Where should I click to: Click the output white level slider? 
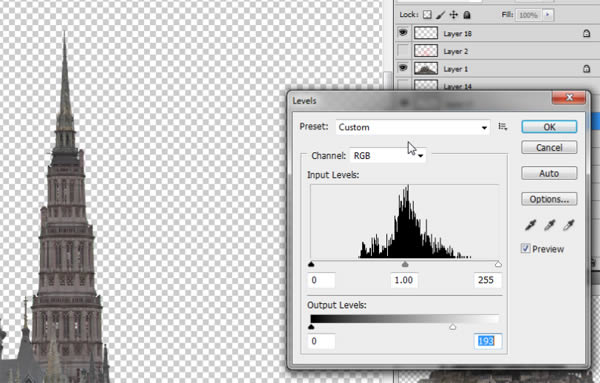point(453,327)
